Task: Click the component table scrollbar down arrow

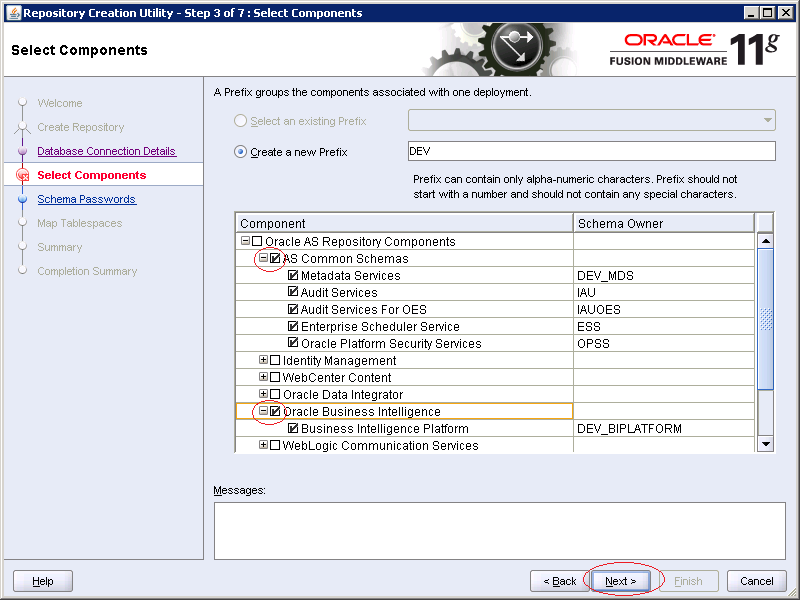Action: (x=765, y=444)
